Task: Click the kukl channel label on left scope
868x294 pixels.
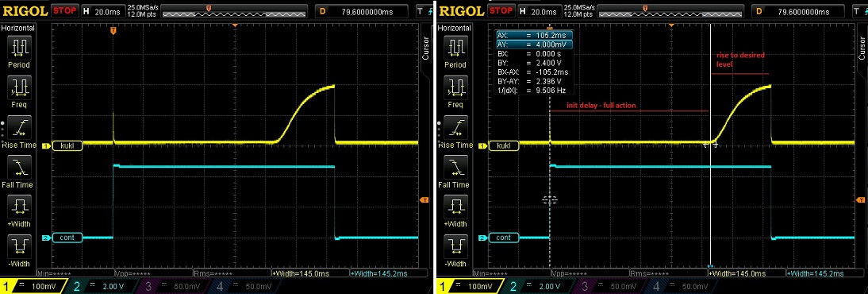Action: click(67, 146)
